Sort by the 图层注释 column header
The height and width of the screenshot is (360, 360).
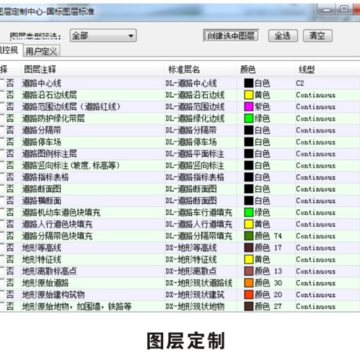(x=40, y=70)
